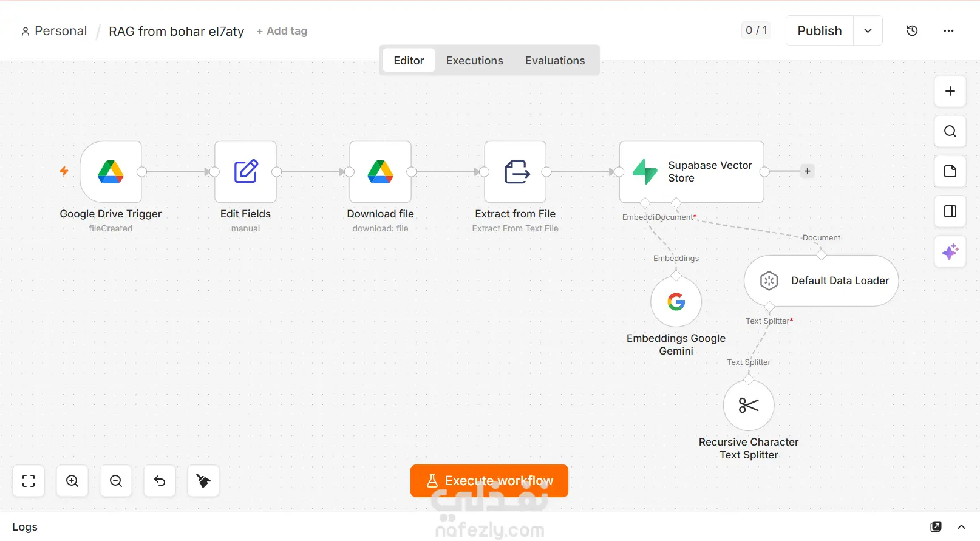Toggle the side panel icon
The width and height of the screenshot is (980, 541).
click(x=950, y=211)
